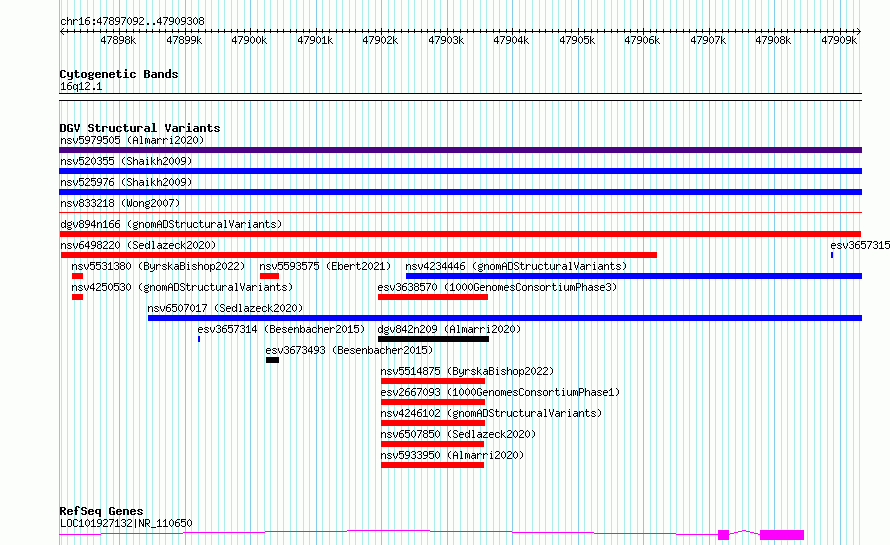Click the 47902k ruler tick label
The image size is (890, 545).
pos(380,41)
